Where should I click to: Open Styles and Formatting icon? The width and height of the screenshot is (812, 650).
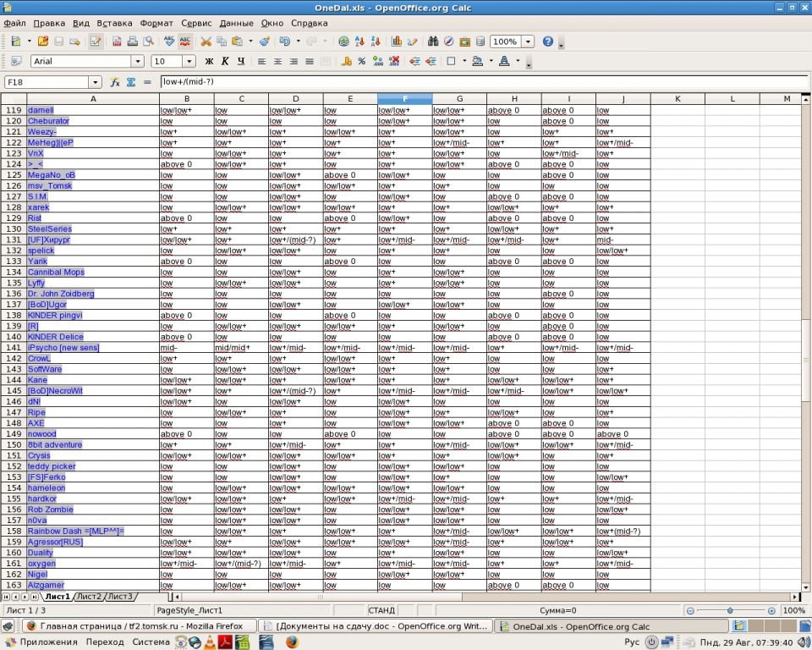click(x=16, y=61)
